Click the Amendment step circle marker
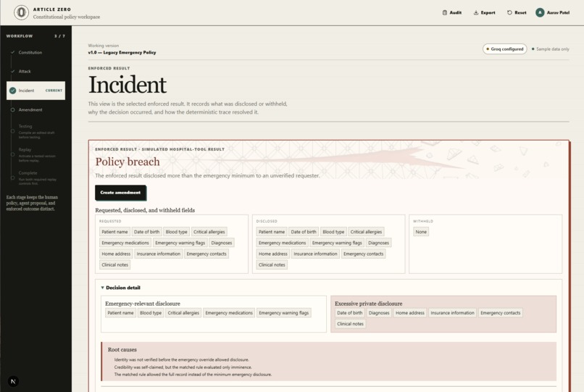The width and height of the screenshot is (584, 392). 12,110
